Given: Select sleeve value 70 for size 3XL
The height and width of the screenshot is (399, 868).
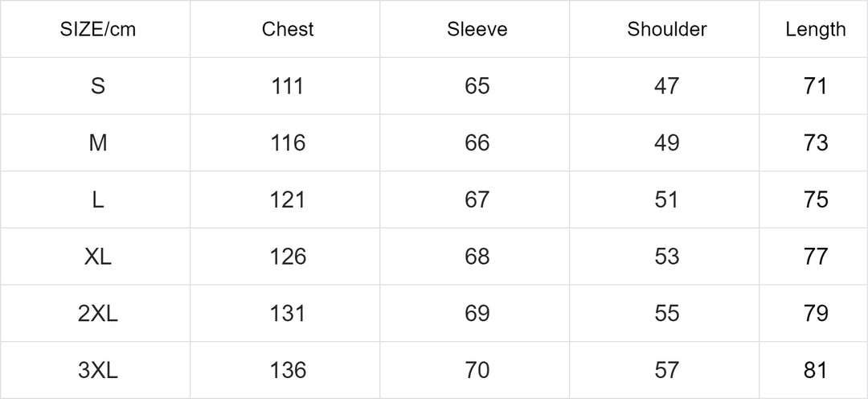Looking at the screenshot, I should click(x=477, y=370).
